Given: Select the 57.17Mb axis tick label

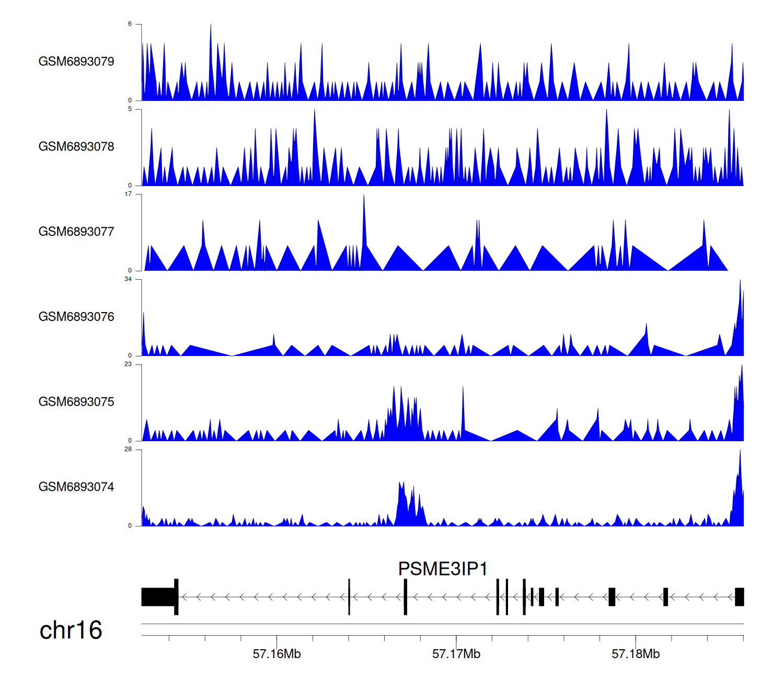Looking at the screenshot, I should click(x=456, y=654).
